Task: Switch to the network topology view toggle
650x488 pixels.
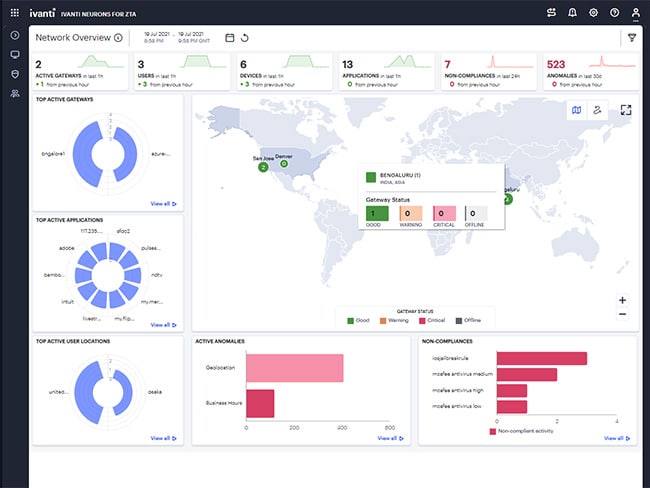Action: click(x=597, y=110)
